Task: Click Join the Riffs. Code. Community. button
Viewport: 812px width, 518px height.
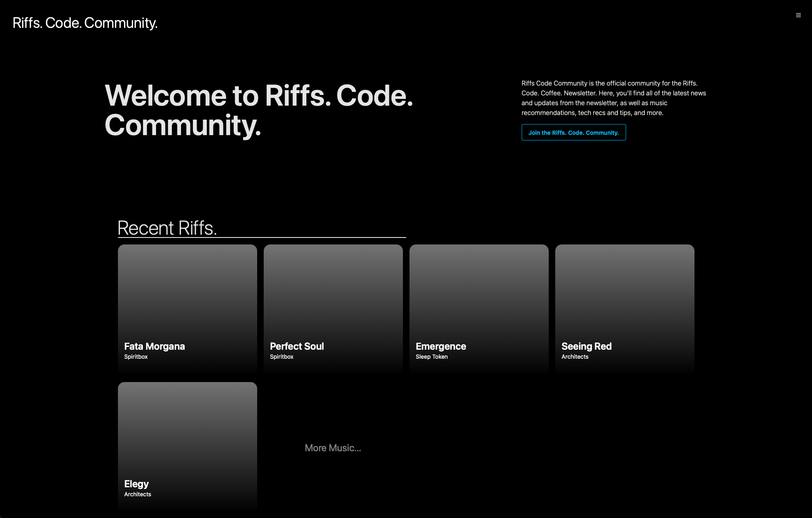Action: (x=574, y=132)
